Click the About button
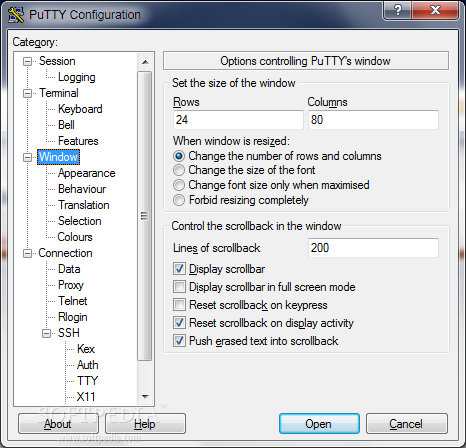The image size is (466, 448). 58,424
